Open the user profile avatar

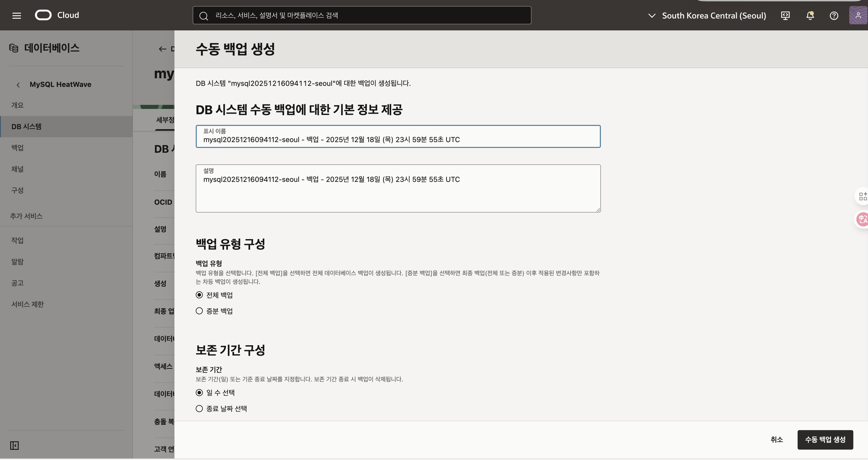(x=858, y=15)
